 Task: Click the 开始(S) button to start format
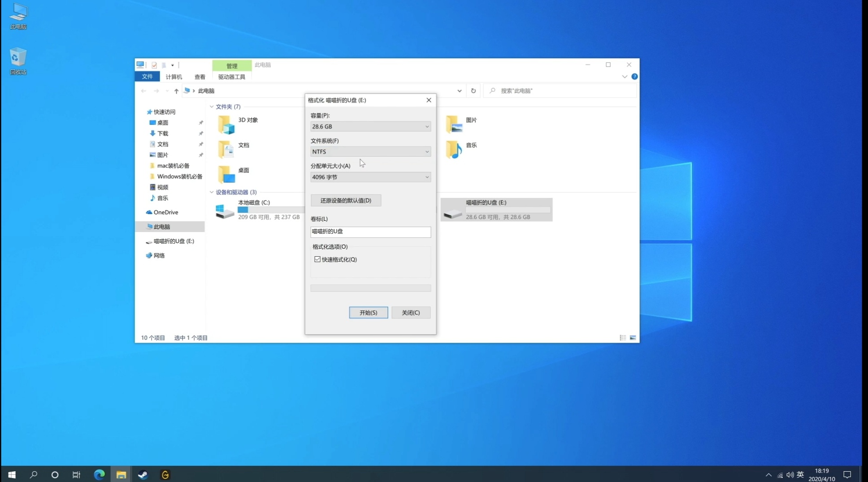(368, 313)
